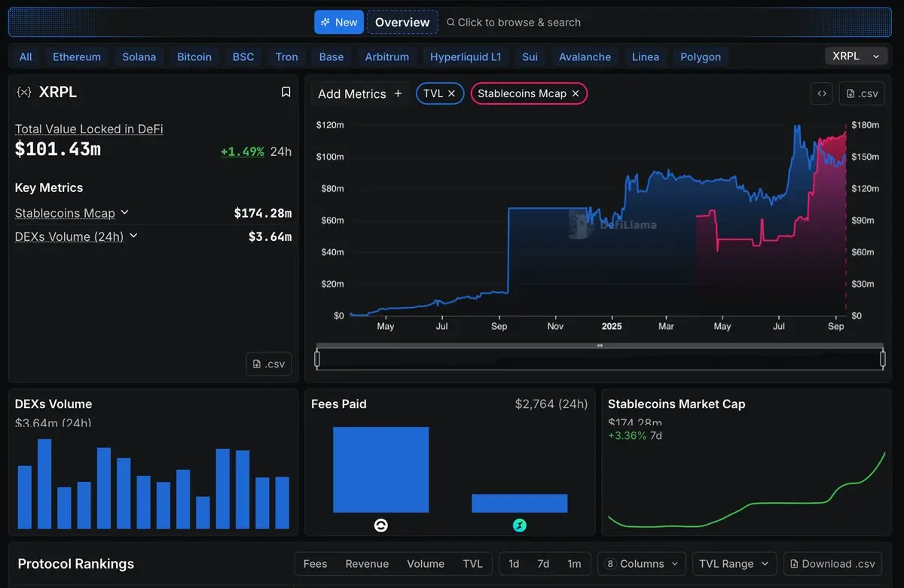The width and height of the screenshot is (904, 588).
Task: Click the New sparkle button
Action: (339, 22)
